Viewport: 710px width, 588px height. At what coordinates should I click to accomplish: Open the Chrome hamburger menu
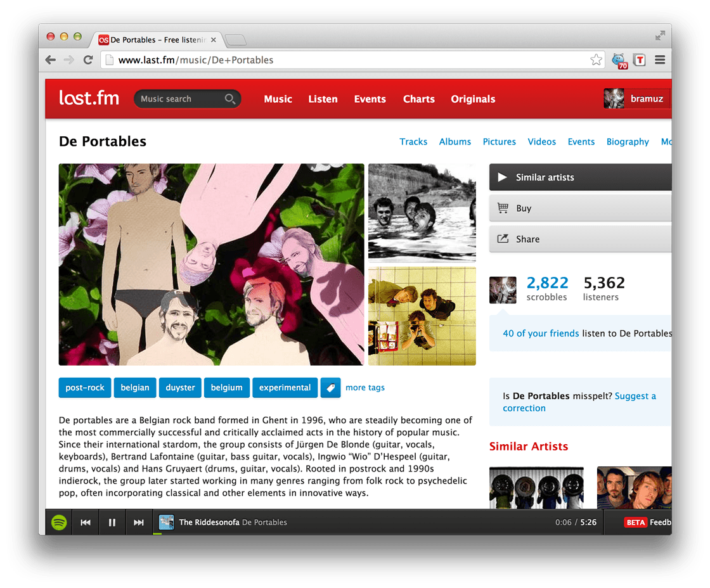coord(660,60)
